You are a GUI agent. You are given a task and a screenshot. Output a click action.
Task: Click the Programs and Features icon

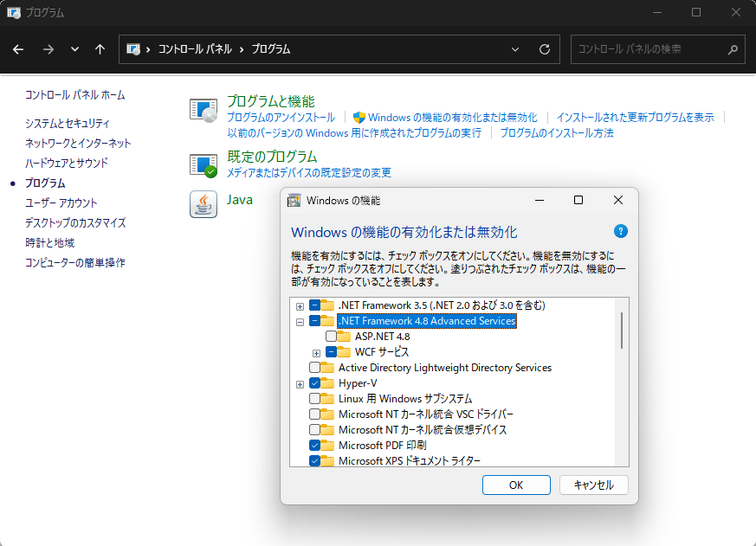[204, 109]
